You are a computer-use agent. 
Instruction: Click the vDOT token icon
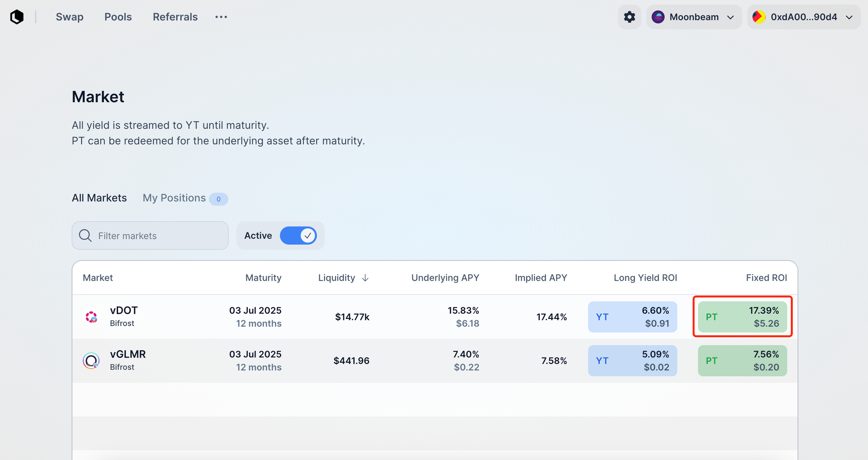(91, 317)
